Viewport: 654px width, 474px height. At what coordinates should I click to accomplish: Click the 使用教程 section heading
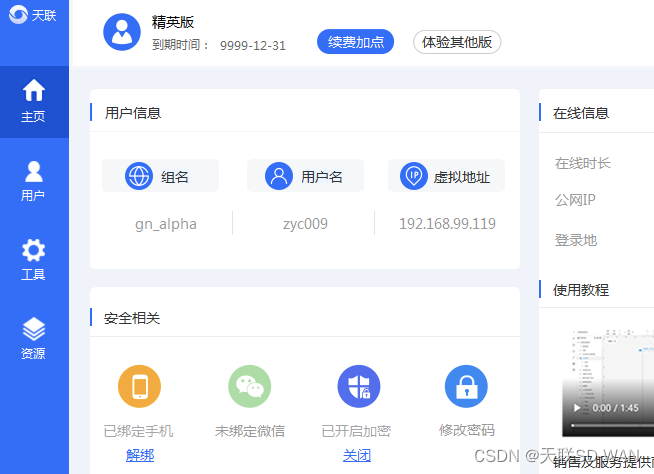tap(581, 290)
